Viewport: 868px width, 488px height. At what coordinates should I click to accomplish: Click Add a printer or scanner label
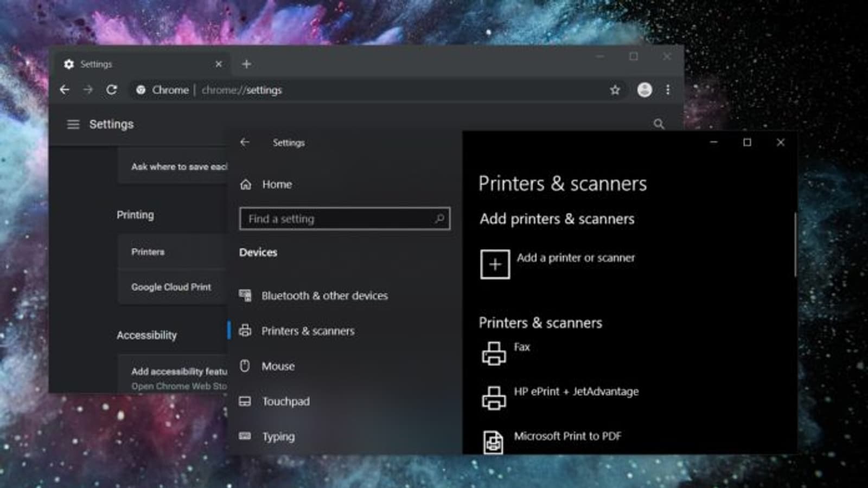point(576,258)
